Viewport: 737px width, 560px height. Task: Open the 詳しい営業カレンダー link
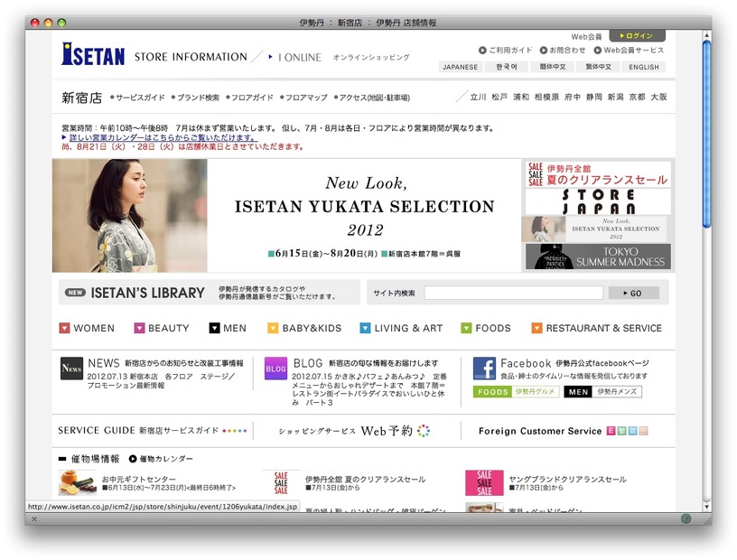point(163,137)
